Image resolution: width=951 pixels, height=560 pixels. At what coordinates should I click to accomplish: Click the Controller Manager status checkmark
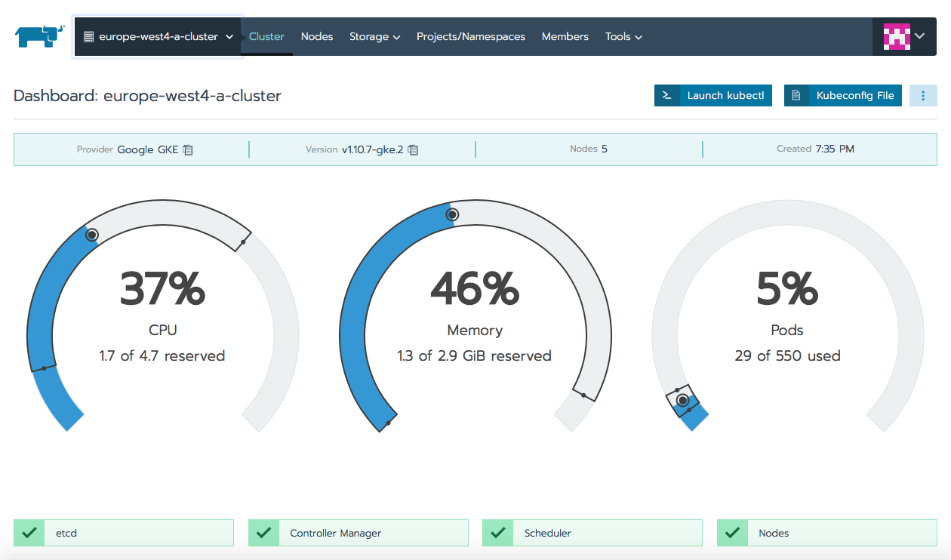click(263, 533)
